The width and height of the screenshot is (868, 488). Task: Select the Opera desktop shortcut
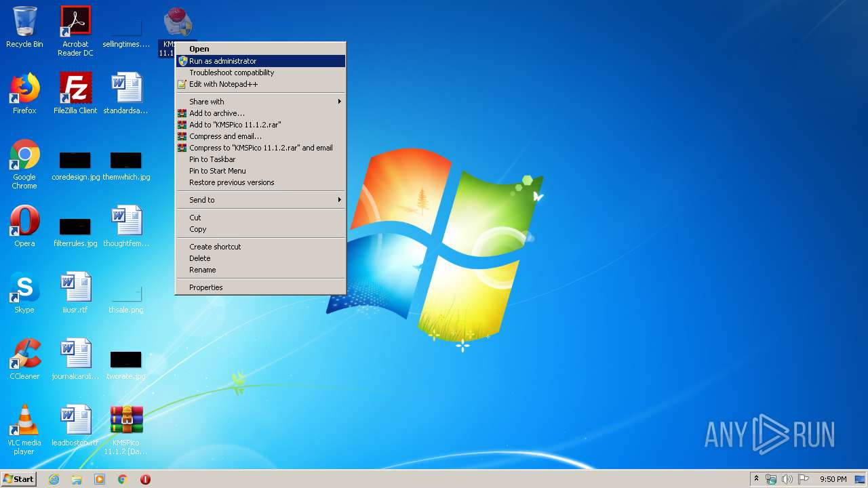pyautogui.click(x=24, y=226)
